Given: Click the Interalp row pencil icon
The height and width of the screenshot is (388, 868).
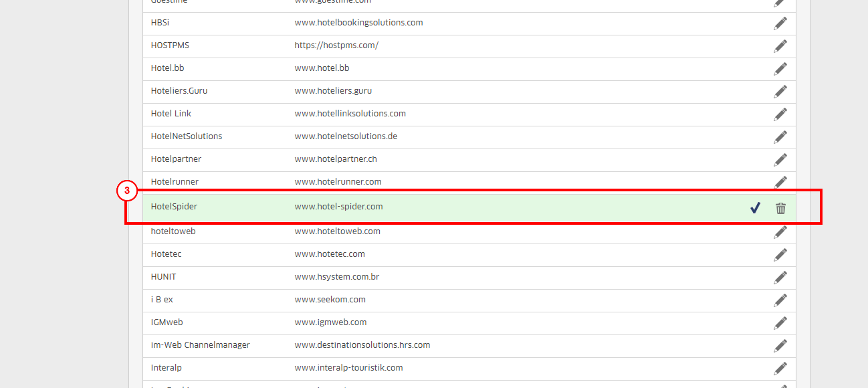Looking at the screenshot, I should pos(780,369).
